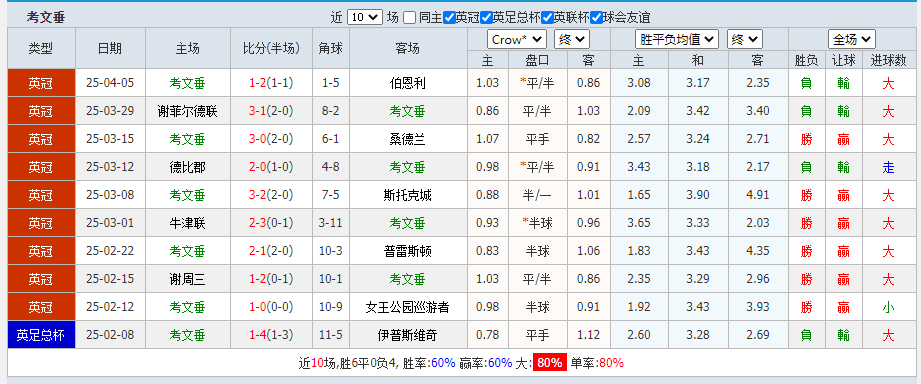Open 伊普斯维奇 team link

click(408, 335)
